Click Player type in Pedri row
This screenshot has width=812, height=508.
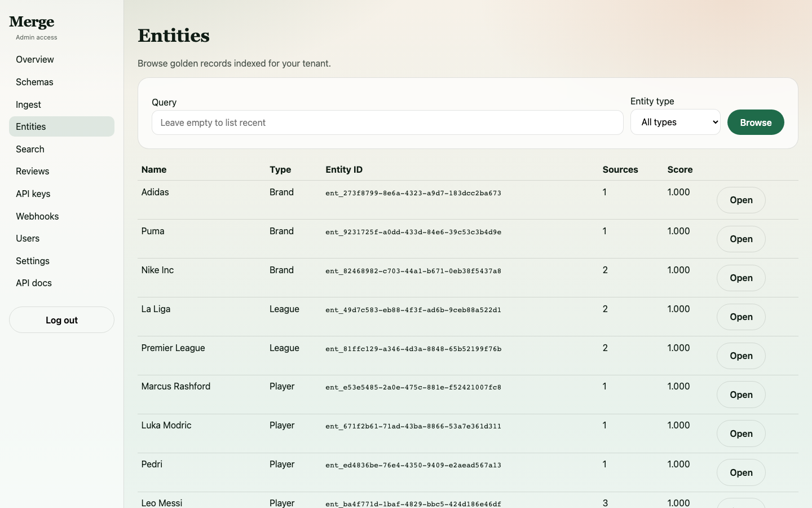(282, 464)
